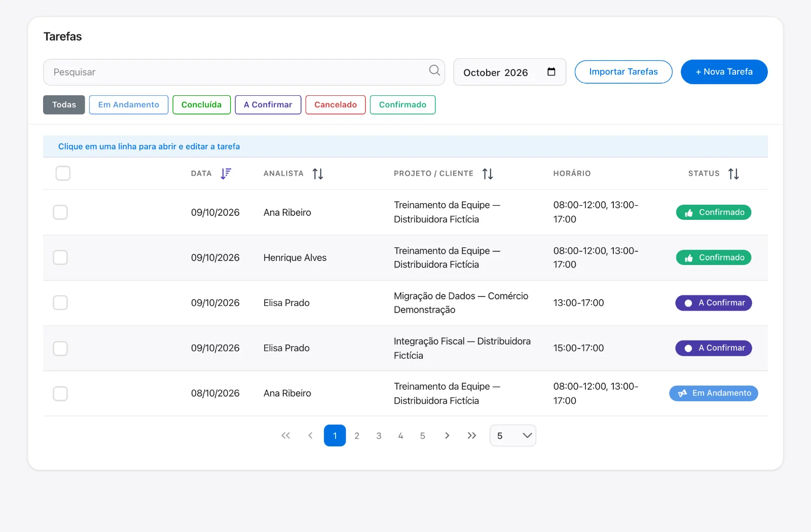This screenshot has width=811, height=532.
Task: Filter by Em Andamento tab
Action: tap(129, 105)
